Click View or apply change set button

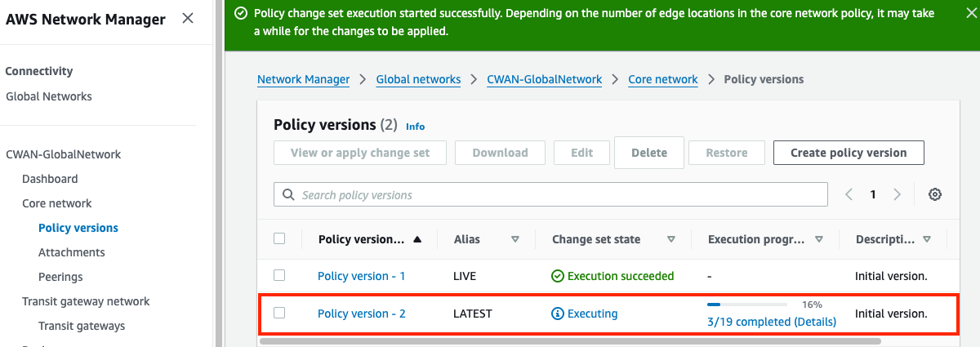pyautogui.click(x=360, y=153)
